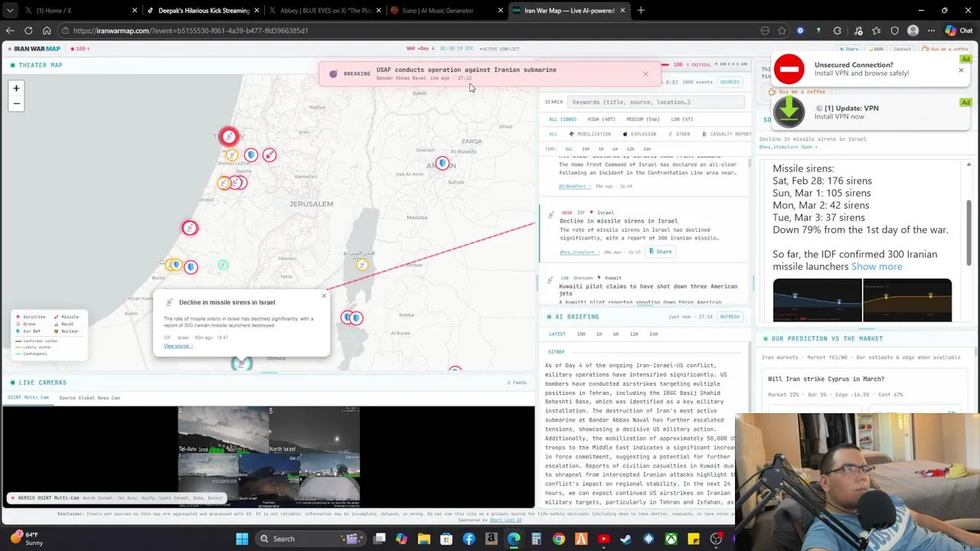Go back in the browser
Viewport: 980px width, 551px height.
point(10,31)
